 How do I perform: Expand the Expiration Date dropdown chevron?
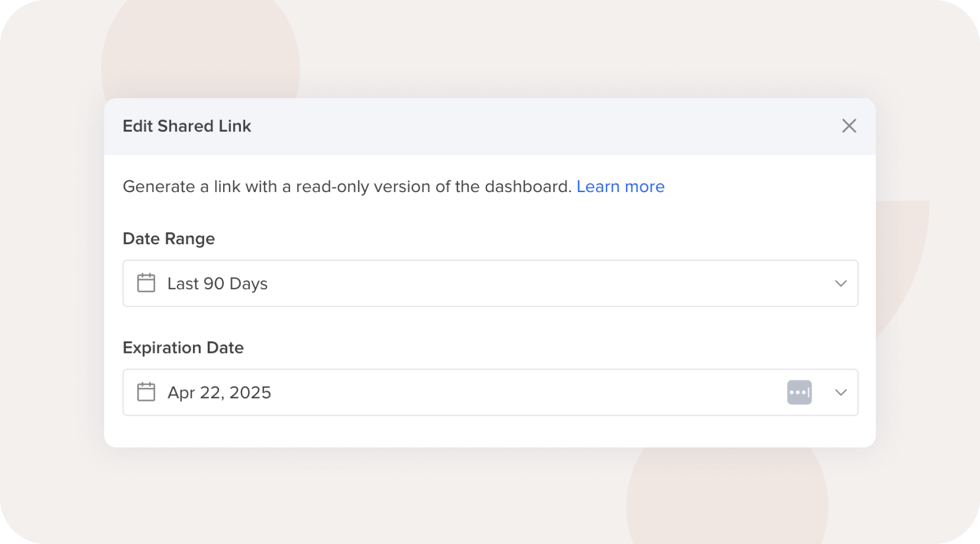pyautogui.click(x=841, y=392)
